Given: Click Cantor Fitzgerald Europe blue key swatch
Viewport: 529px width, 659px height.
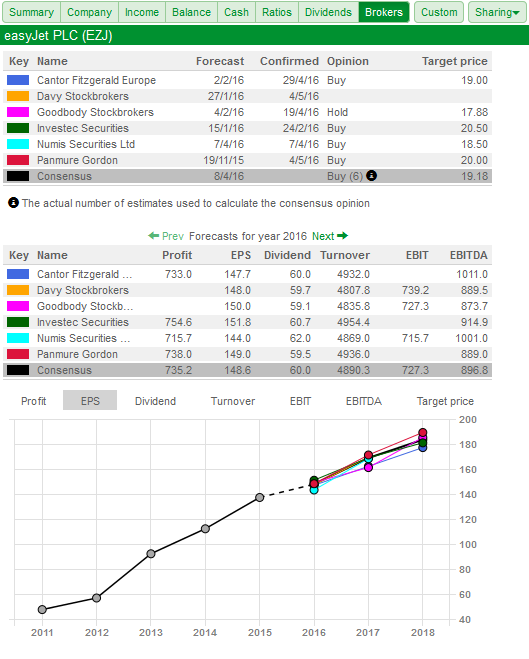Looking at the screenshot, I should 18,80.
